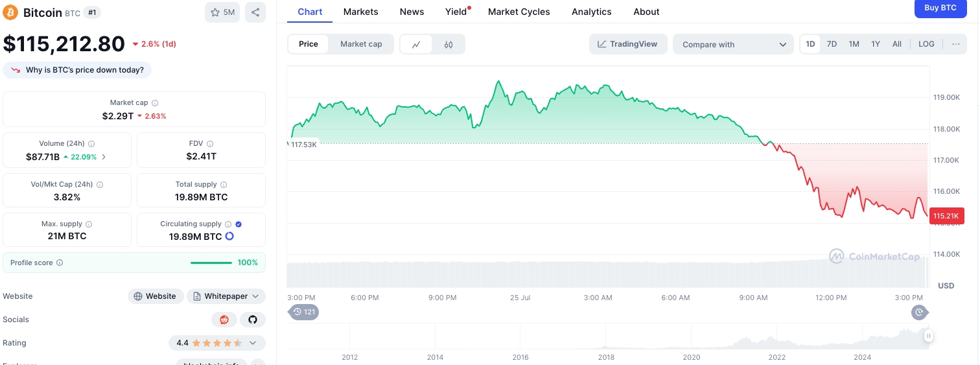Open the Reddit social icon
980x365 pixels.
pos(224,320)
